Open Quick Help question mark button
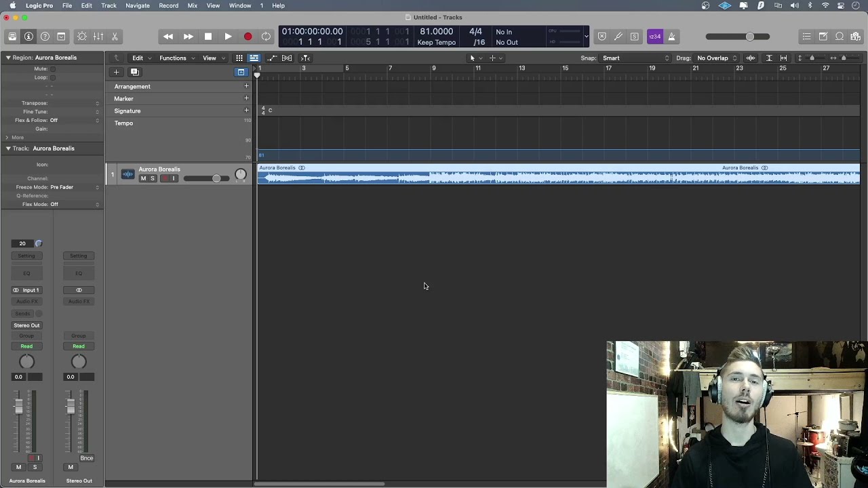Viewport: 868px width, 488px height. (x=45, y=37)
